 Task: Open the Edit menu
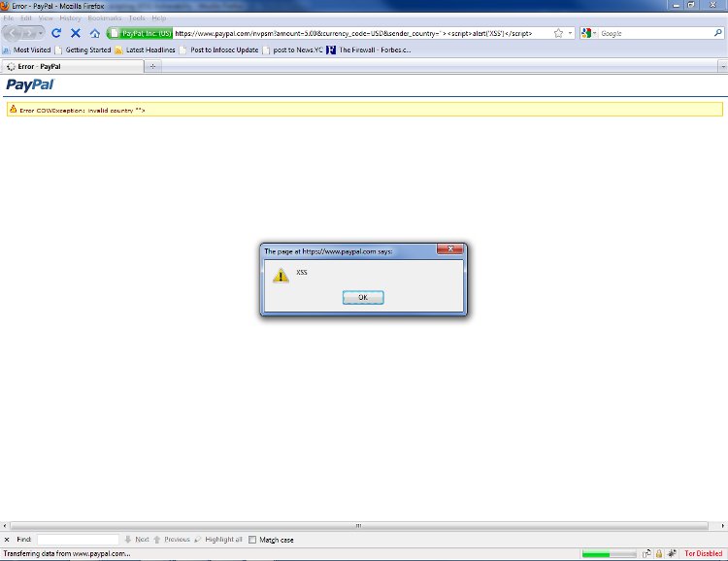click(26, 18)
